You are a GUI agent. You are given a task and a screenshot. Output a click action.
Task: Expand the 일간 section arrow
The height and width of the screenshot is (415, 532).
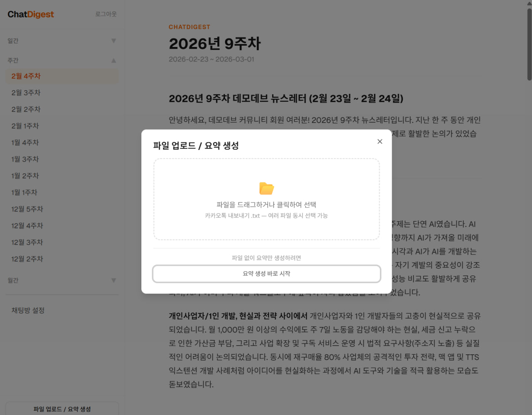(x=113, y=41)
